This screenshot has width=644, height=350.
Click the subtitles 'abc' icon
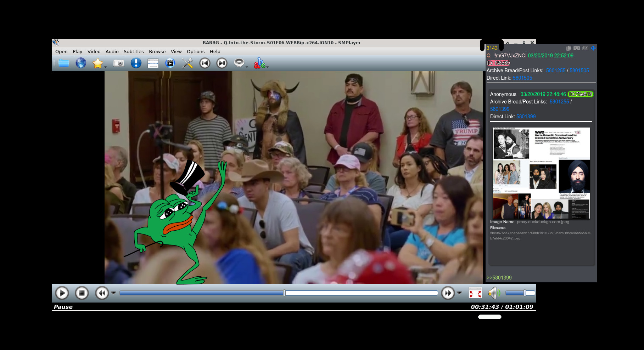click(x=259, y=63)
